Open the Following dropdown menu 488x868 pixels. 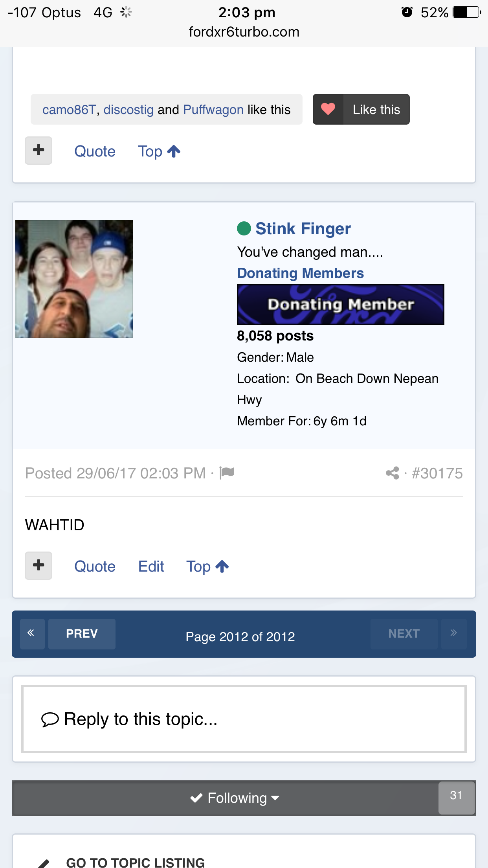235,798
